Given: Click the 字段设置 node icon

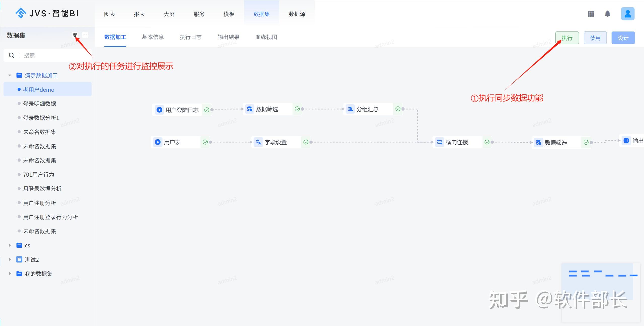Looking at the screenshot, I should (258, 142).
